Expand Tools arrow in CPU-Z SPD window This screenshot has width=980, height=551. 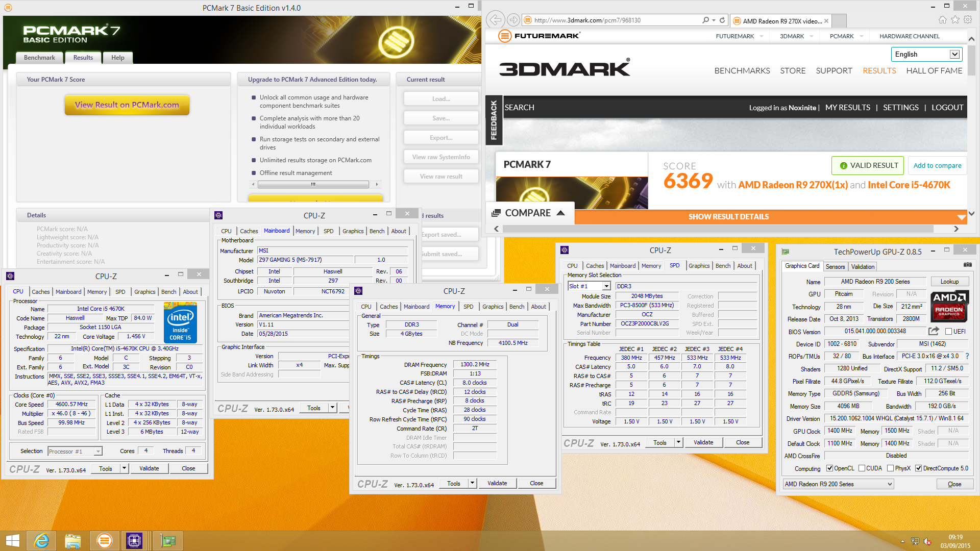678,442
